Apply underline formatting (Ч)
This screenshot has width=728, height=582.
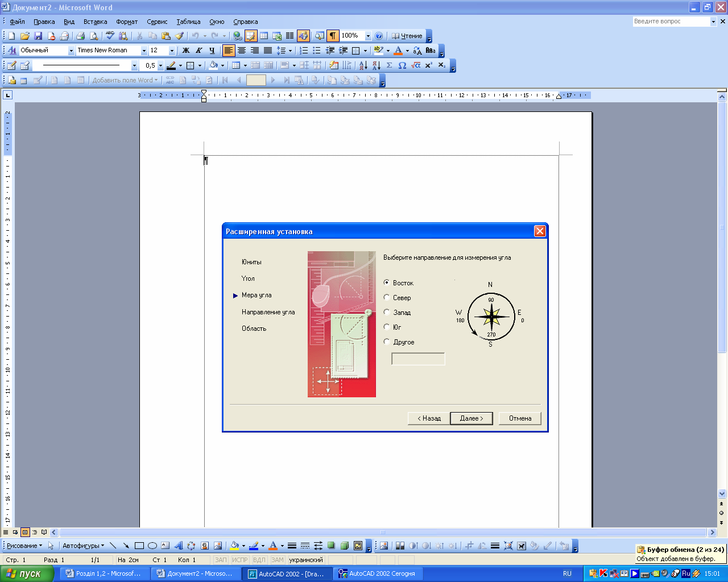coord(212,51)
